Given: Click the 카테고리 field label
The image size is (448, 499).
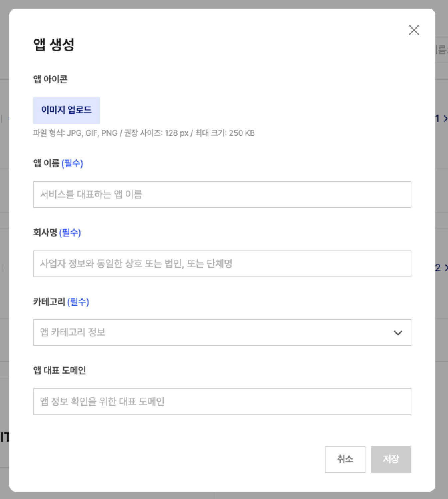Looking at the screenshot, I should (49, 302).
